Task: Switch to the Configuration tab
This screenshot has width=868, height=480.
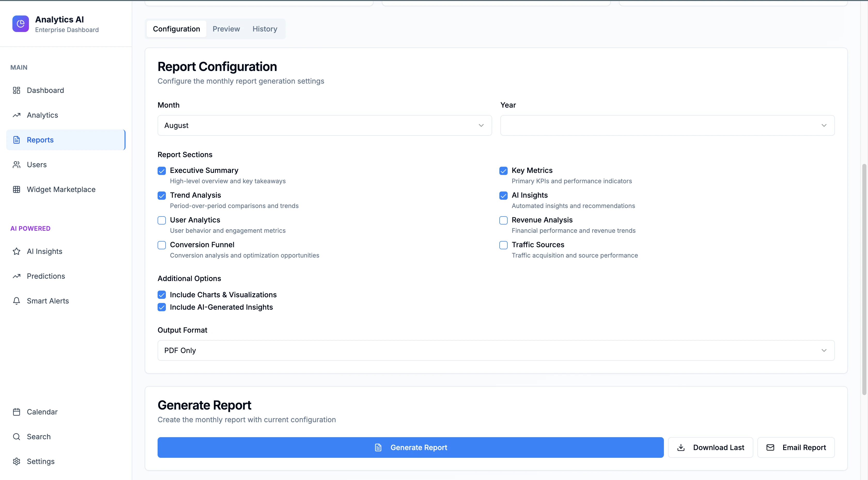Action: click(176, 29)
